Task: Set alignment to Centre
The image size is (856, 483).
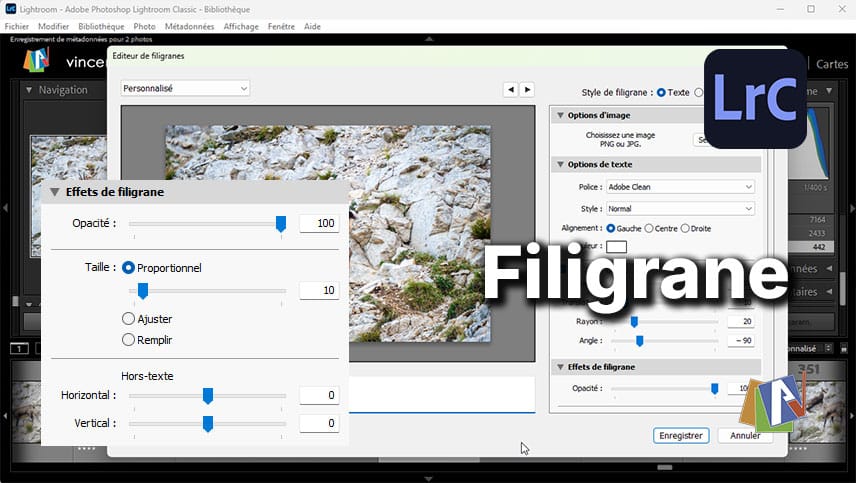Action: pyautogui.click(x=649, y=229)
